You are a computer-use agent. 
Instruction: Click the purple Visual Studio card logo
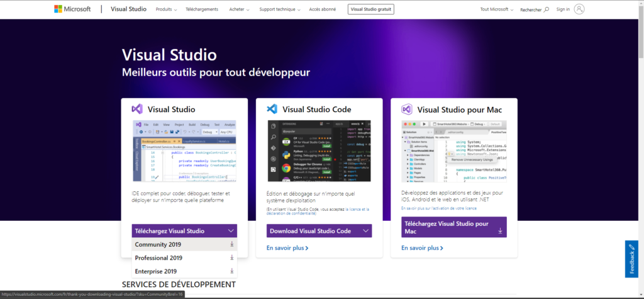[x=137, y=110]
